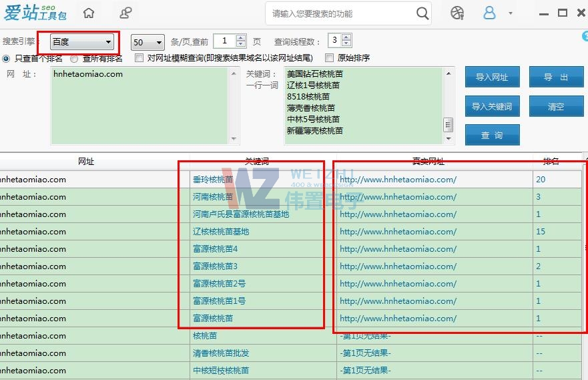The image size is (588, 380).
Task: Click the magnifier search icon
Action: (422, 13)
